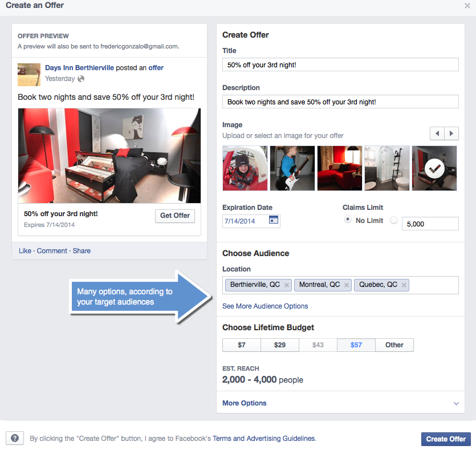The height and width of the screenshot is (450, 476).
Task: Click Share under the offer preview
Action: point(82,251)
